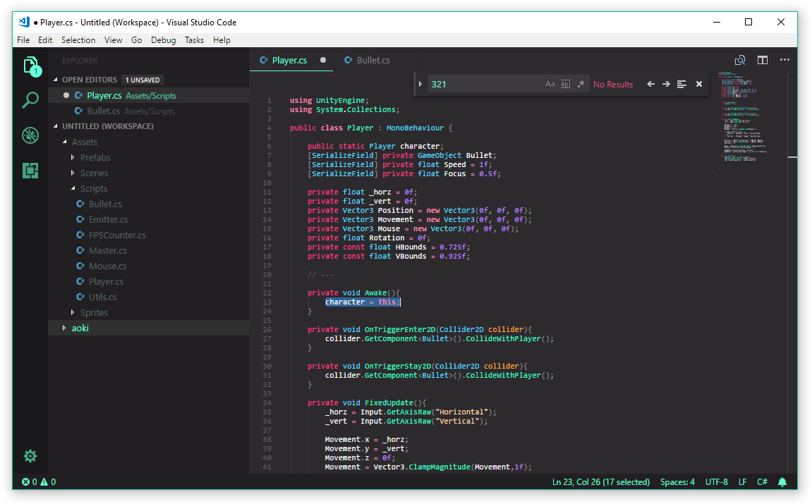Expand the Sprites folder
Screen dimensions: 812x504
pos(73,312)
